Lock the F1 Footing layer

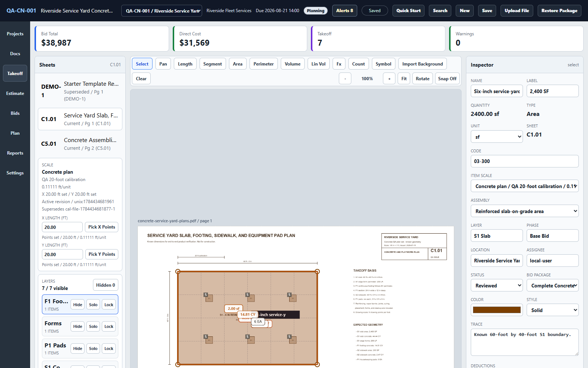[109, 305]
